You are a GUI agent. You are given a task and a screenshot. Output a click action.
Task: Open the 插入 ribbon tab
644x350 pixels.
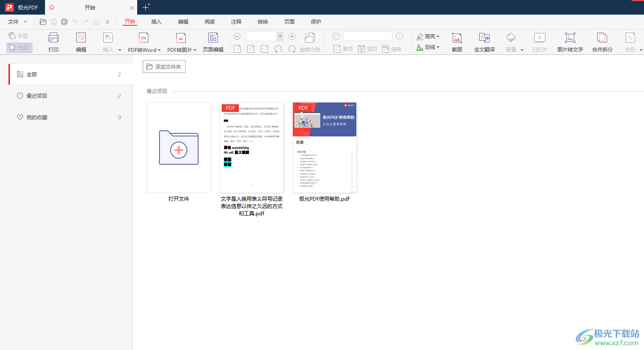pyautogui.click(x=156, y=21)
